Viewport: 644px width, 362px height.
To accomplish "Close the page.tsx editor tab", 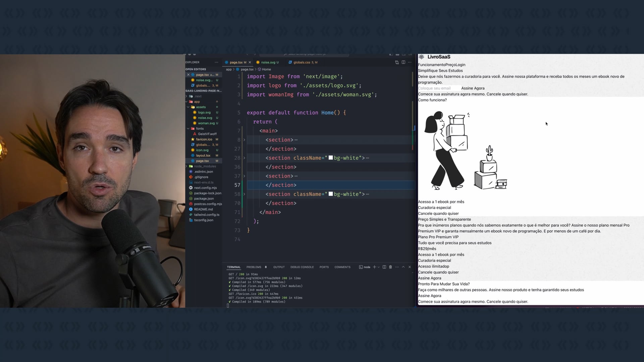I will coord(250,62).
